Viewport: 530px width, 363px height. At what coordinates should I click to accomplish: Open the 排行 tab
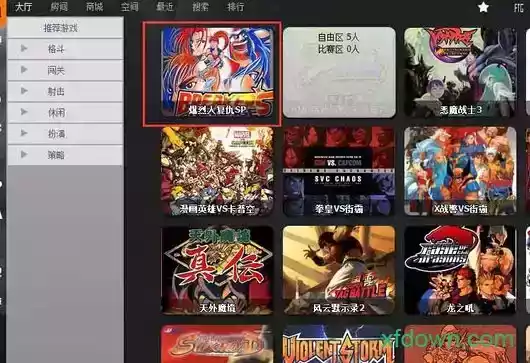236,7
